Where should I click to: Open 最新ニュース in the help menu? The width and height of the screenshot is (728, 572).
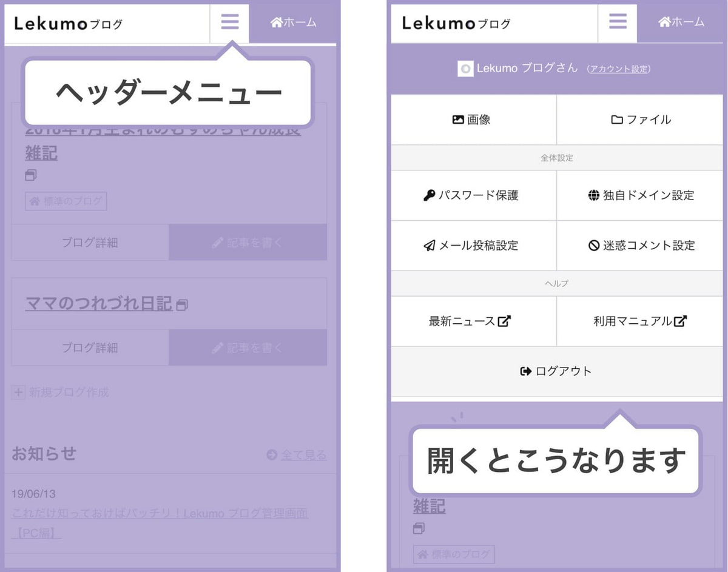click(473, 321)
